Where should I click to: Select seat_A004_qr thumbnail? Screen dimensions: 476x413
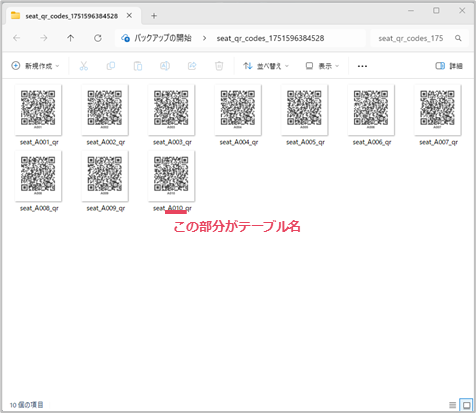coord(238,110)
